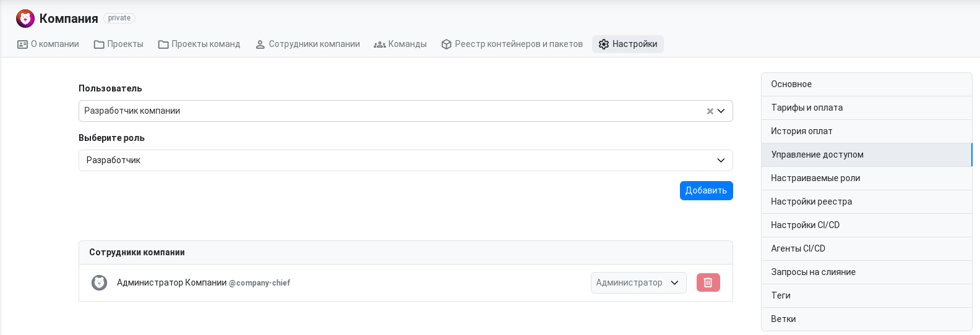
Task: Go to Агенты CI/CD settings
Action: pyautogui.click(x=867, y=248)
